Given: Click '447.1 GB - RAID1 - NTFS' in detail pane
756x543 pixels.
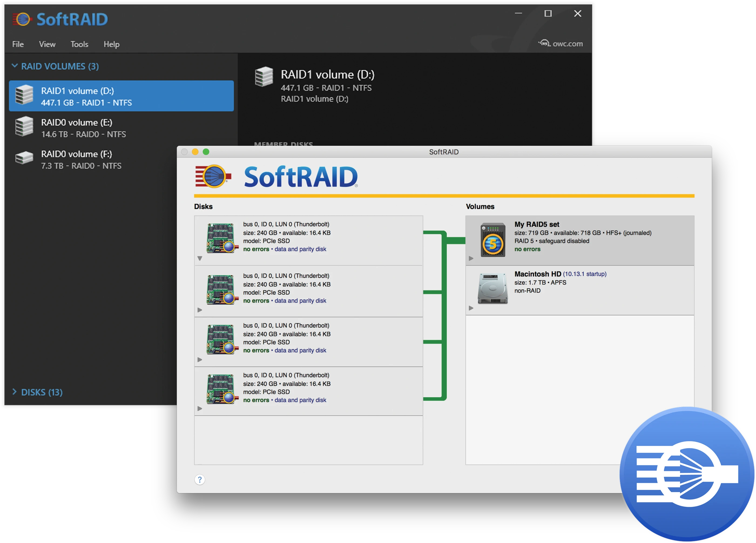Looking at the screenshot, I should [326, 88].
